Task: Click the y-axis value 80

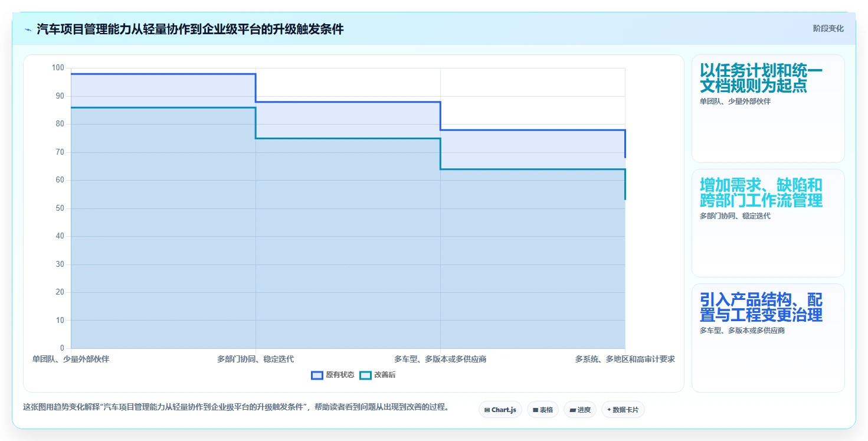Action: [60, 124]
